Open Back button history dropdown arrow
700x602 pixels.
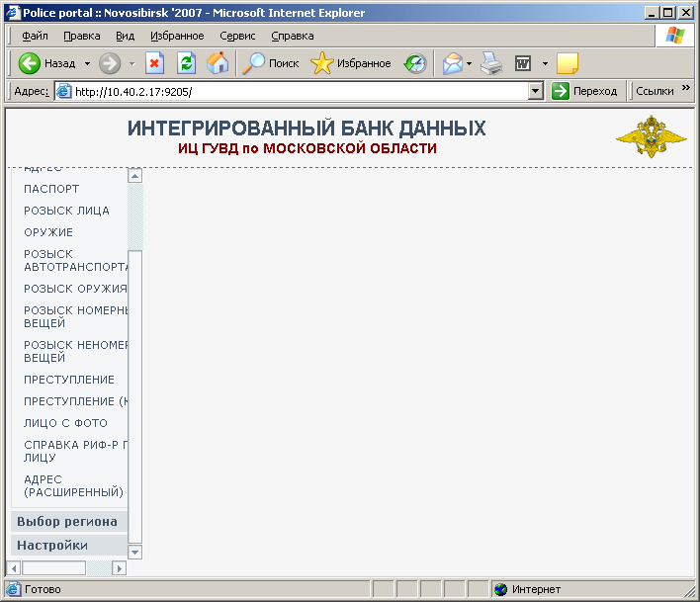87,64
